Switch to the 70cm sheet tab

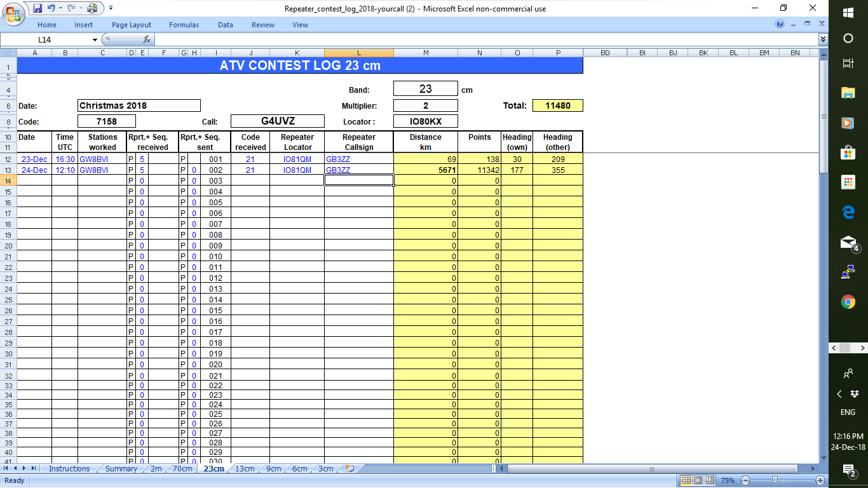(x=183, y=469)
